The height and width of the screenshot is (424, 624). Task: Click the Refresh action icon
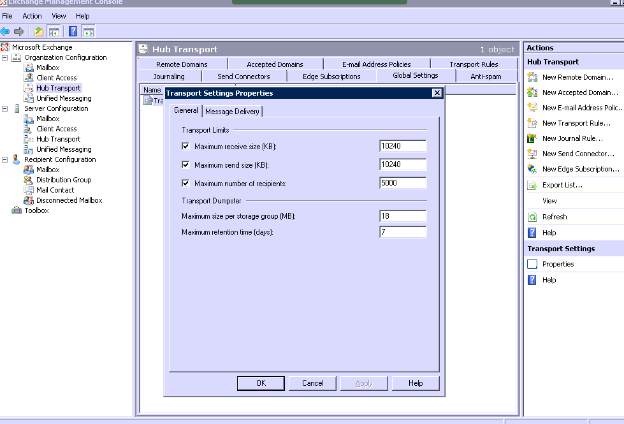coord(532,217)
